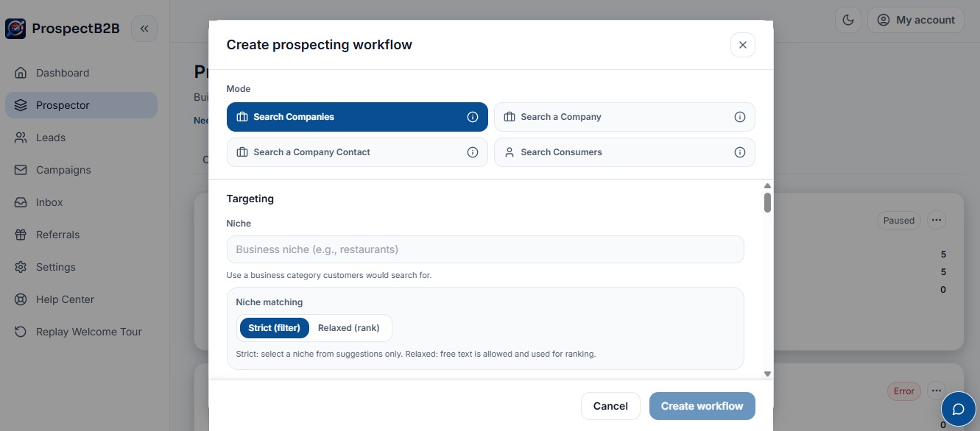Click the Cancel button
Image resolution: width=980 pixels, height=431 pixels.
(610, 406)
